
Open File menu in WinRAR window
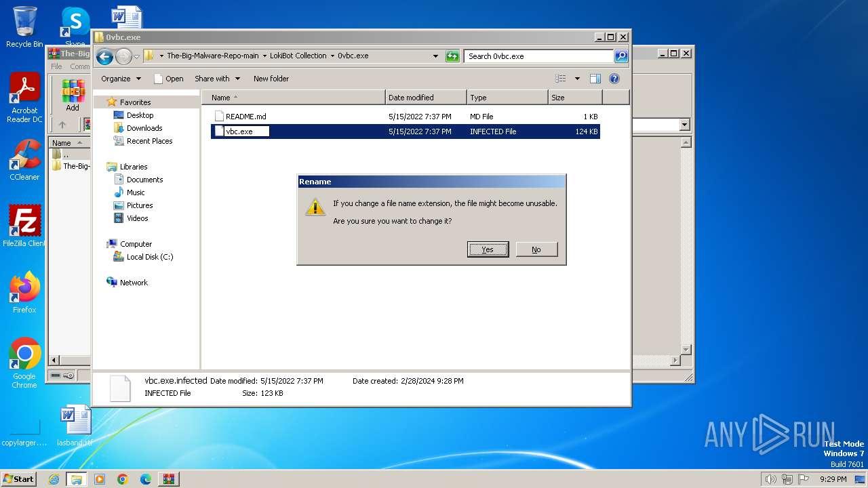click(56, 66)
